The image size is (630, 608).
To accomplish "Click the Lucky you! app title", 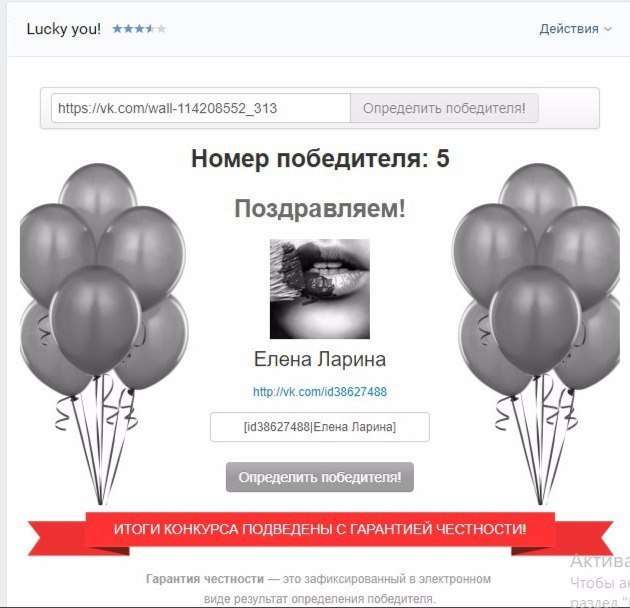I will click(64, 29).
